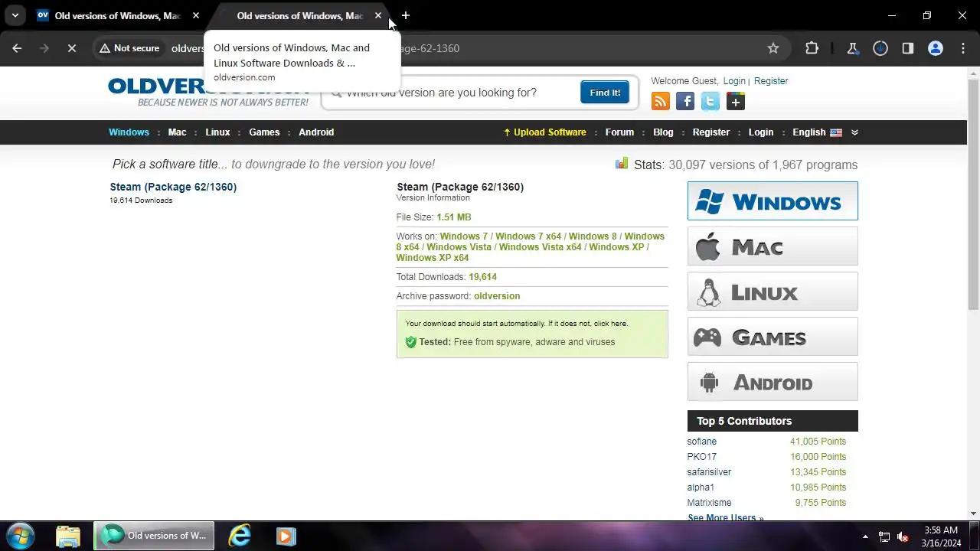Close the second Old versions tab

pos(378,15)
